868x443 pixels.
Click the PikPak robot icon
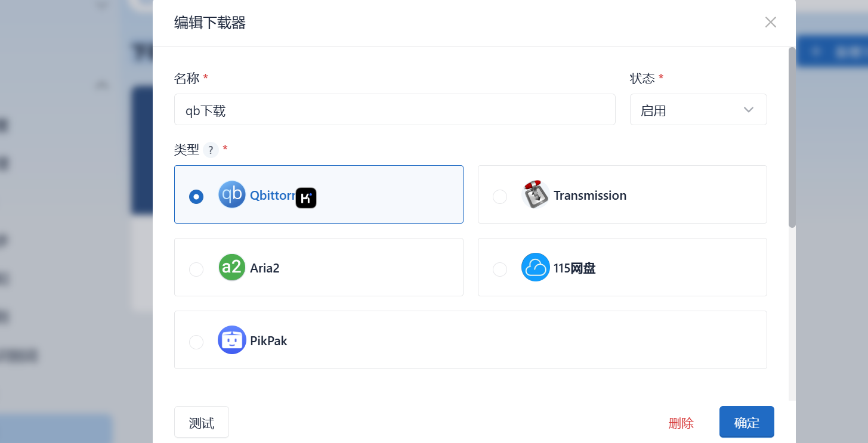[x=232, y=340]
